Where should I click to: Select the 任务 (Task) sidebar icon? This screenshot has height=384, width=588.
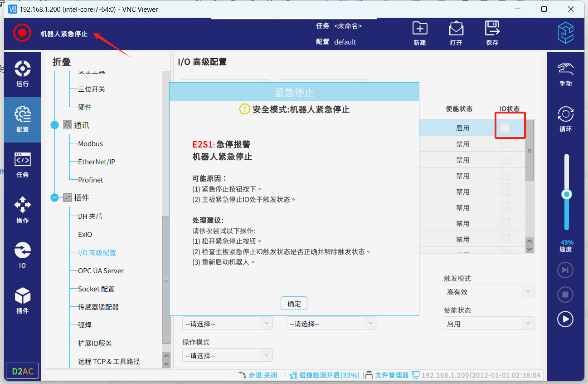tap(22, 164)
